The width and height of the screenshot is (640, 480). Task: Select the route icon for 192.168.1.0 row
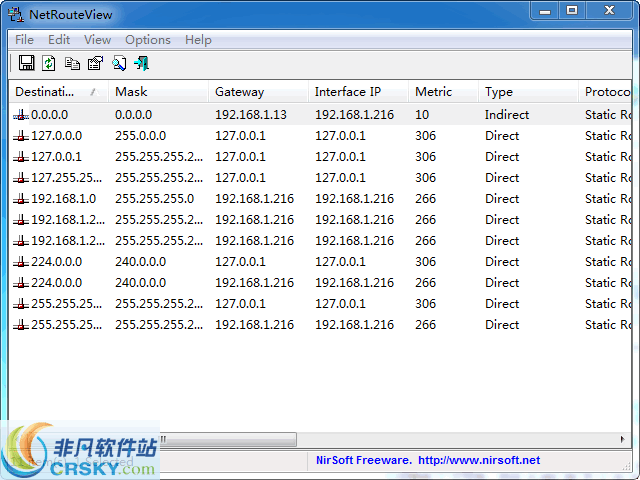click(x=21, y=199)
